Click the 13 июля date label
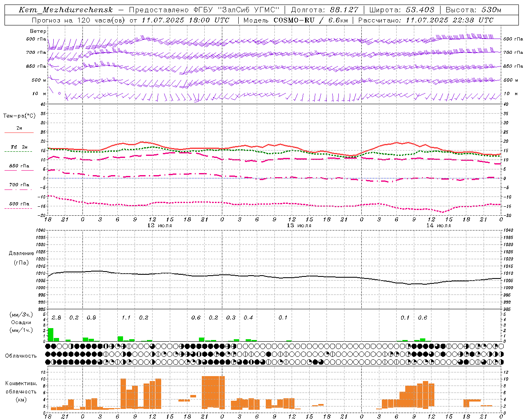Screen dimensions: 525x420 coord(299,226)
